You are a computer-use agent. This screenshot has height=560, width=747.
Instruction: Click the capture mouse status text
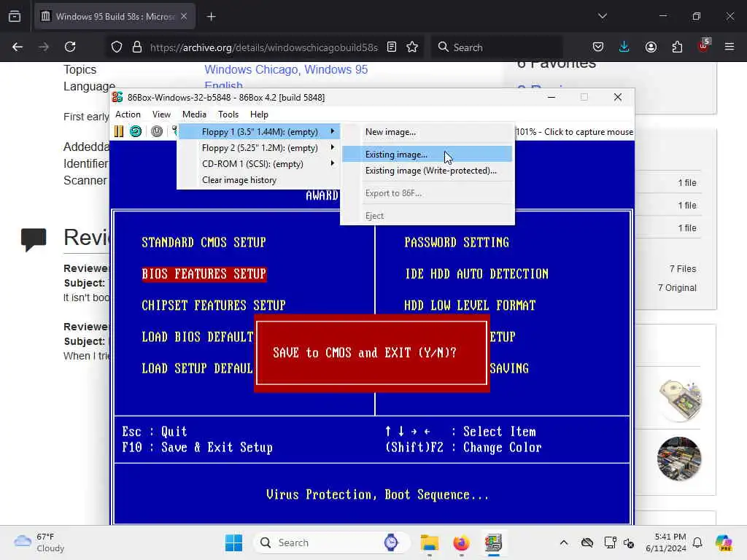(575, 132)
